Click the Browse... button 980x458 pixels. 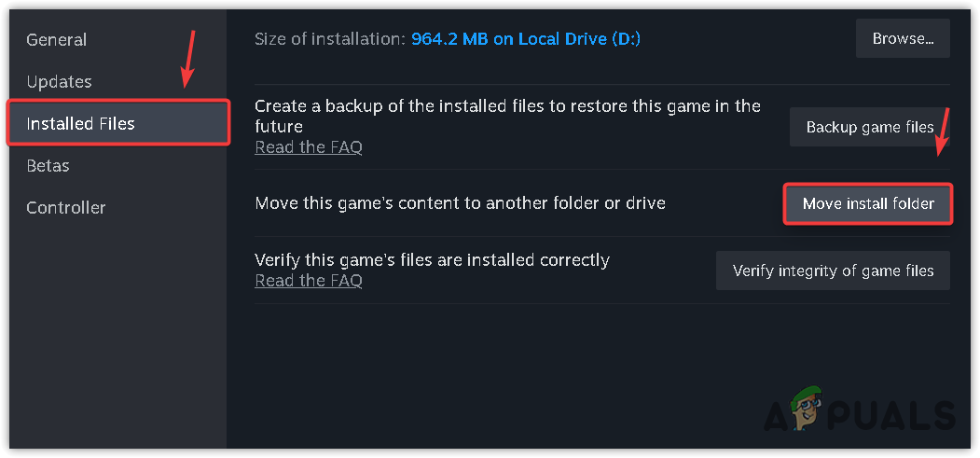pyautogui.click(x=903, y=39)
